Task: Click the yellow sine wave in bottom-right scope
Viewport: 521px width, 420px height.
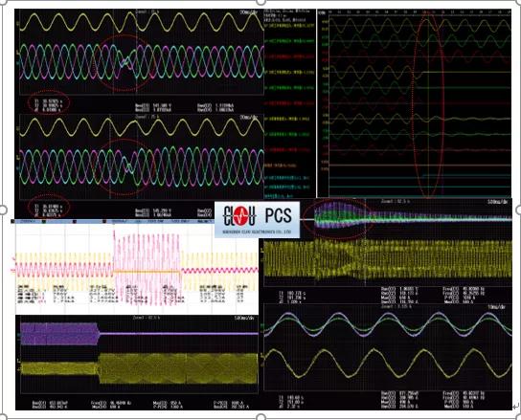Action: [x=388, y=363]
